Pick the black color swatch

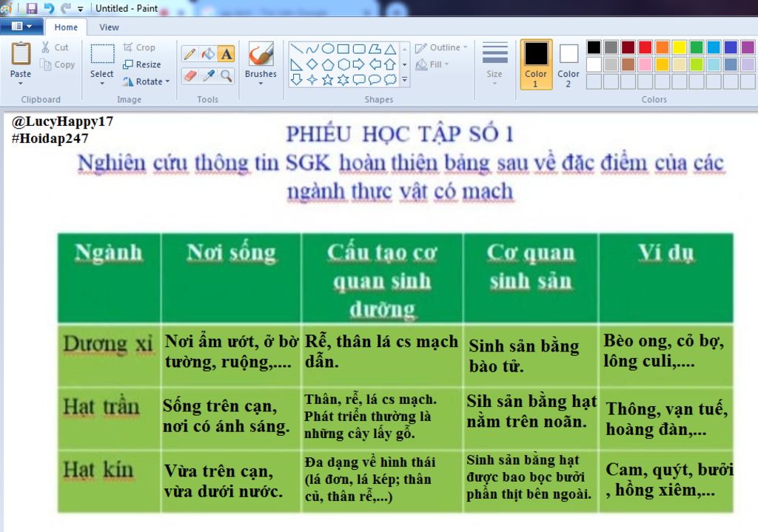tap(594, 47)
